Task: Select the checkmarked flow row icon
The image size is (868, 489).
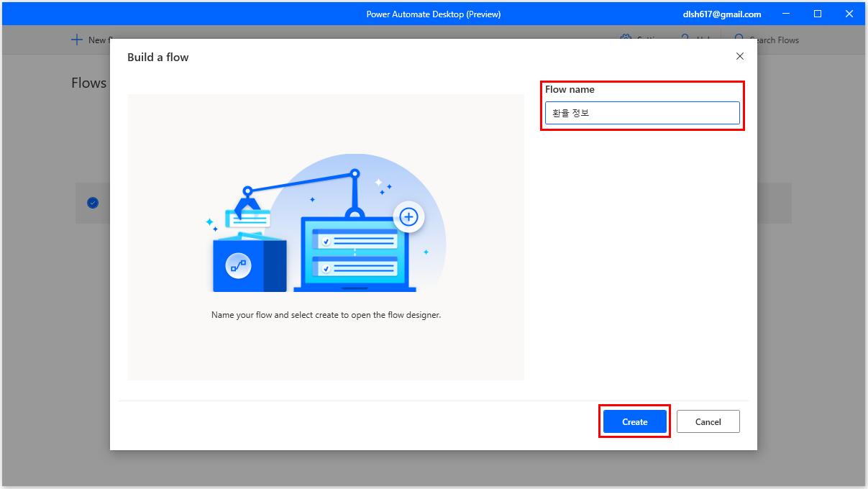Action: [93, 203]
